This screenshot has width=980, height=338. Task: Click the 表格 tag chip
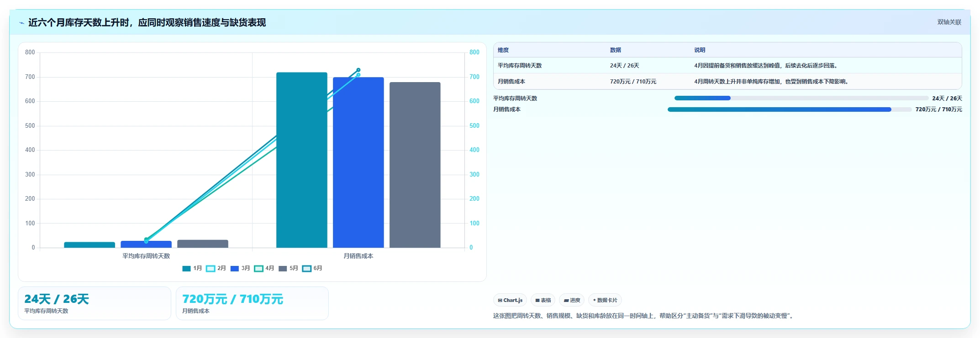[x=543, y=300]
